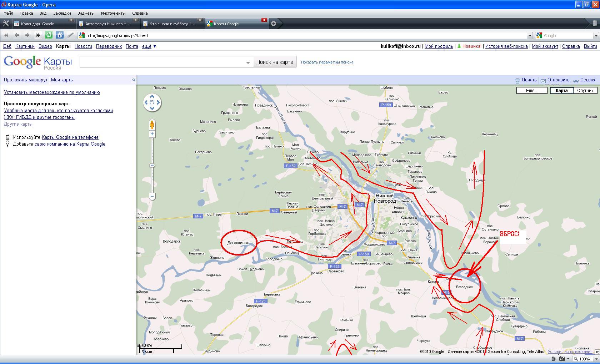
Task: Open the Opera panels wrench icon
Action: [6, 24]
